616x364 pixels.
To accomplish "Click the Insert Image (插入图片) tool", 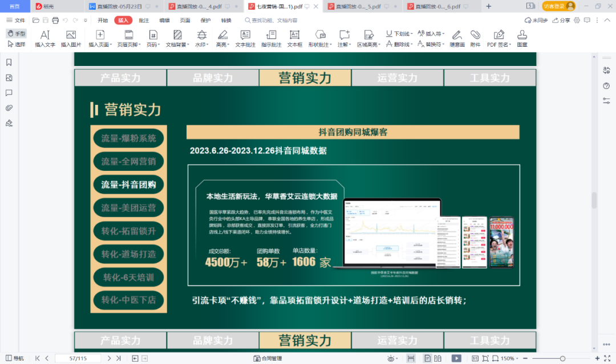I will [x=71, y=39].
